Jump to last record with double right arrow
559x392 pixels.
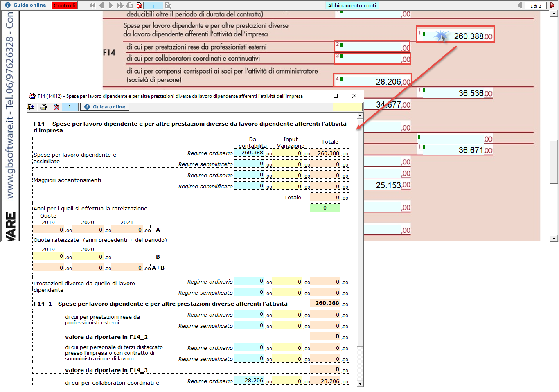point(120,5)
